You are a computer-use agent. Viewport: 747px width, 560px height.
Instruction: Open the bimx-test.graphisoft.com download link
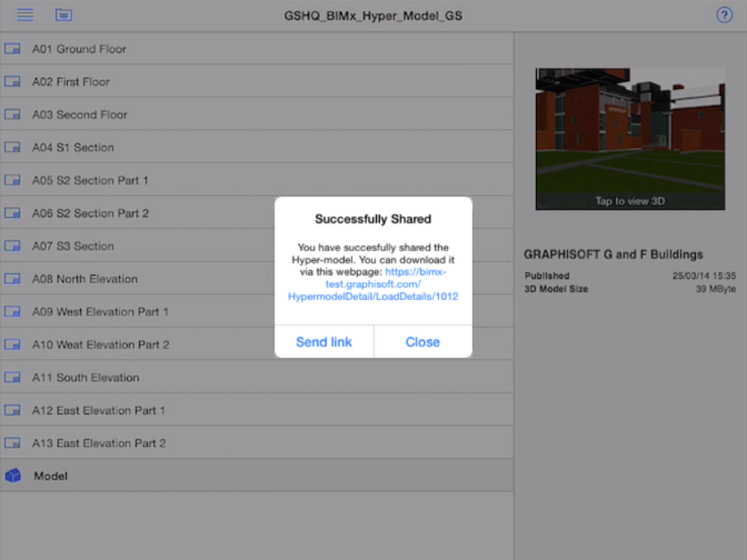372,283
